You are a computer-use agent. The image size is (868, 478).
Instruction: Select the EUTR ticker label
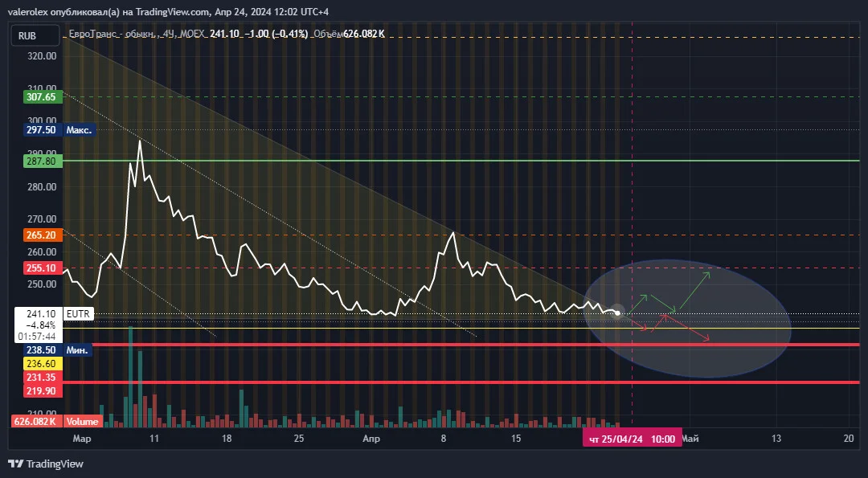point(77,313)
